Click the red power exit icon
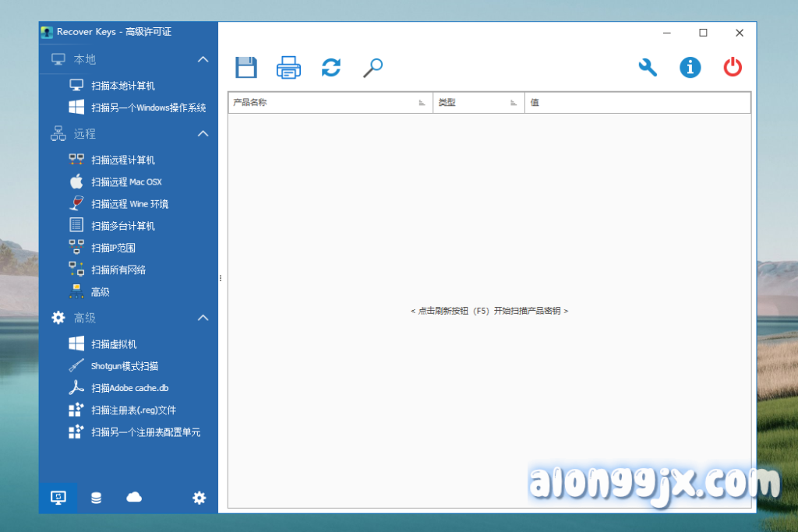The image size is (798, 532). coord(733,68)
